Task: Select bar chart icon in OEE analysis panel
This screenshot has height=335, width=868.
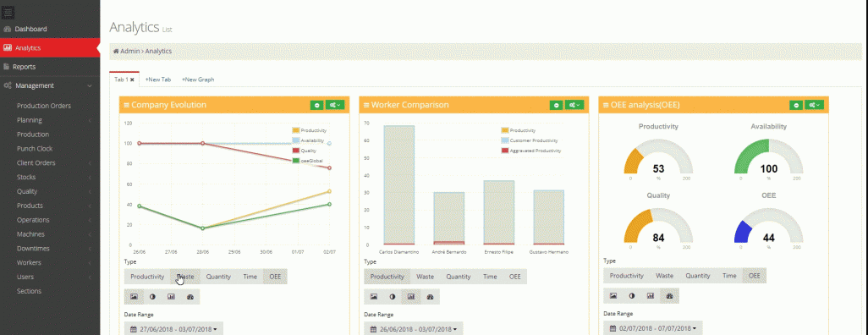Action: (651, 296)
